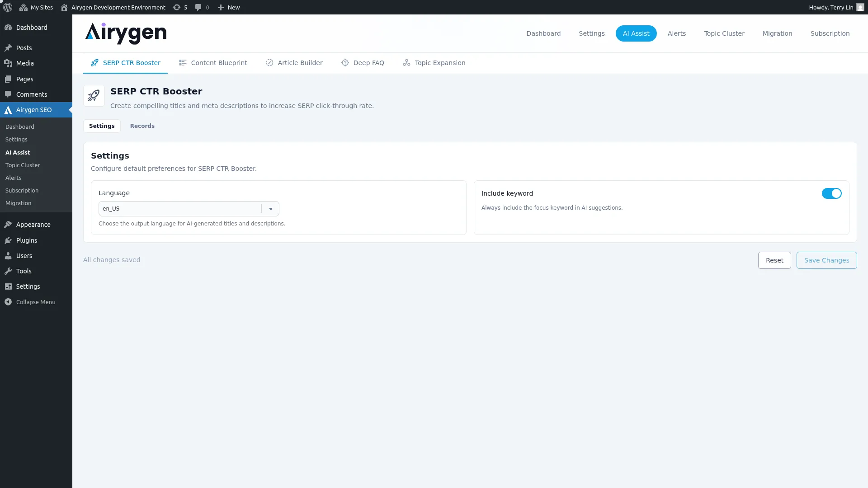Open Users in sidebar
Viewport: 868px width, 488px height.
(36, 256)
